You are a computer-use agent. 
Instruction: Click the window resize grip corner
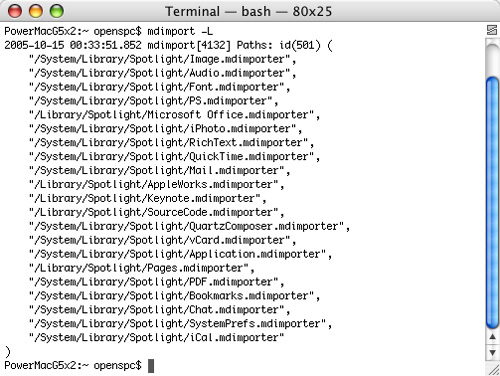[493, 369]
